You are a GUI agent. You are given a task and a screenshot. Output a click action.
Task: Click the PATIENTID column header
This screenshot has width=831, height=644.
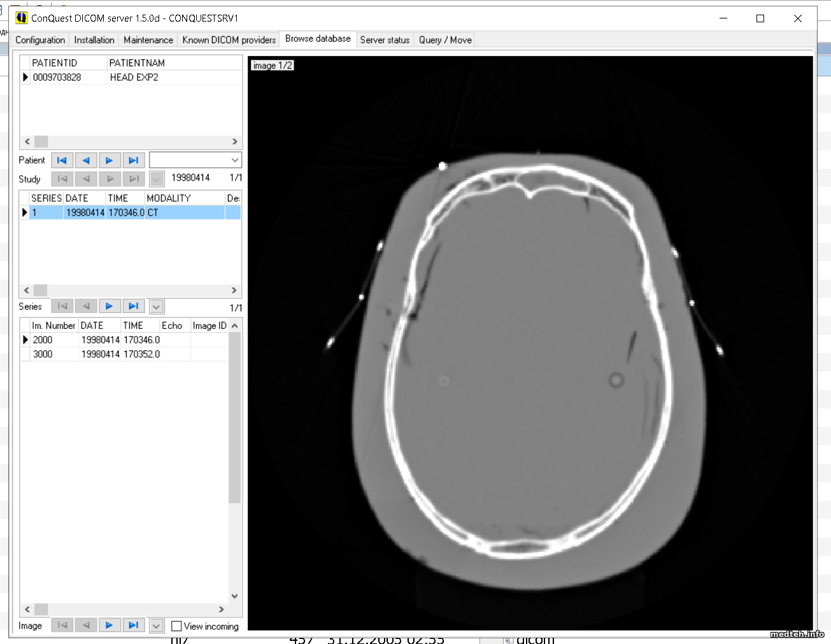(55, 63)
